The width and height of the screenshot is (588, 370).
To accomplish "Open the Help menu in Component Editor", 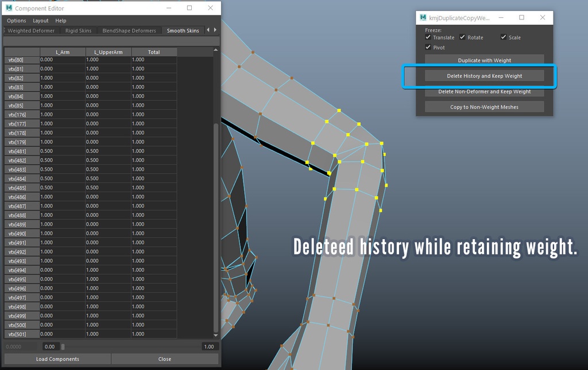I will click(x=61, y=21).
